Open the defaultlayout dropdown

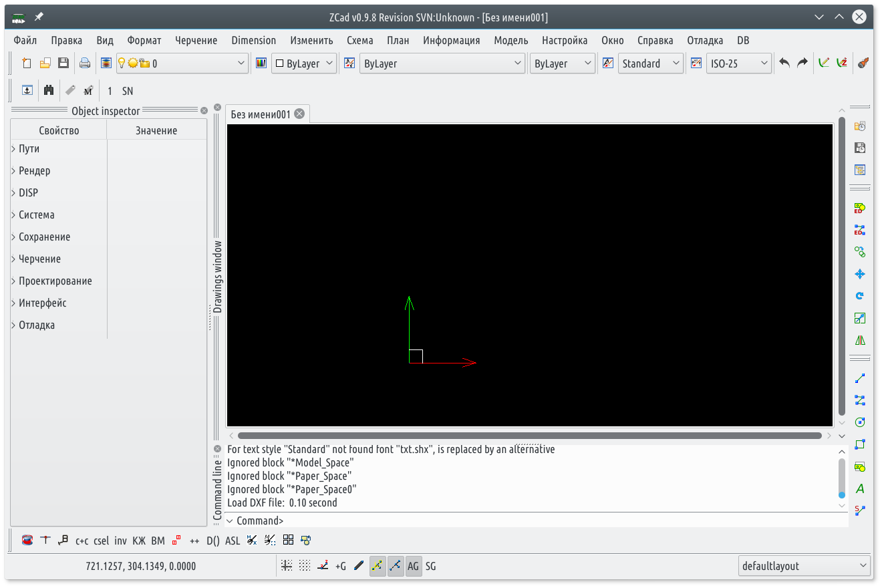click(x=804, y=566)
